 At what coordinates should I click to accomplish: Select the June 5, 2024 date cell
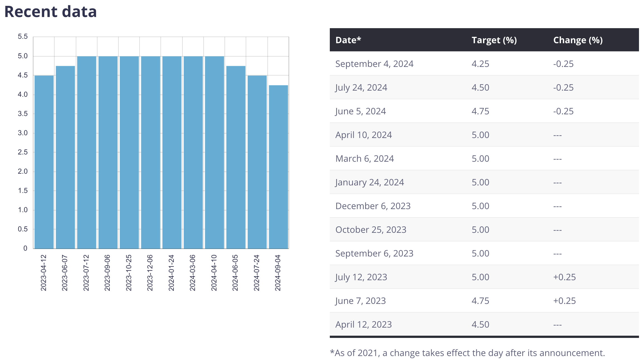[360, 111]
